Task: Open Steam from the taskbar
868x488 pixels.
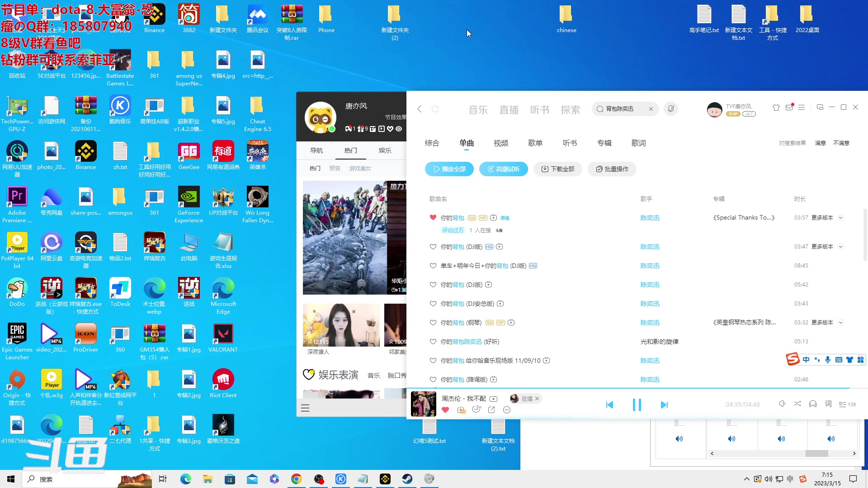Action: (x=407, y=479)
